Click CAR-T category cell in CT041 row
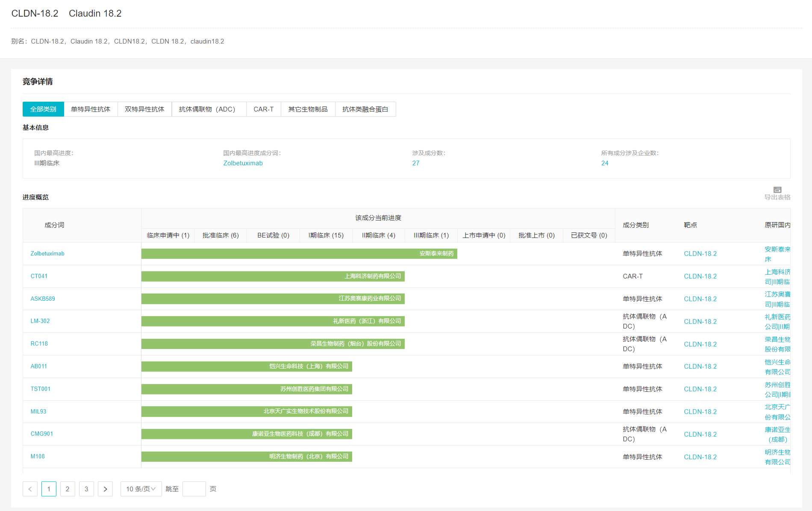This screenshot has height=511, width=812. tap(633, 276)
